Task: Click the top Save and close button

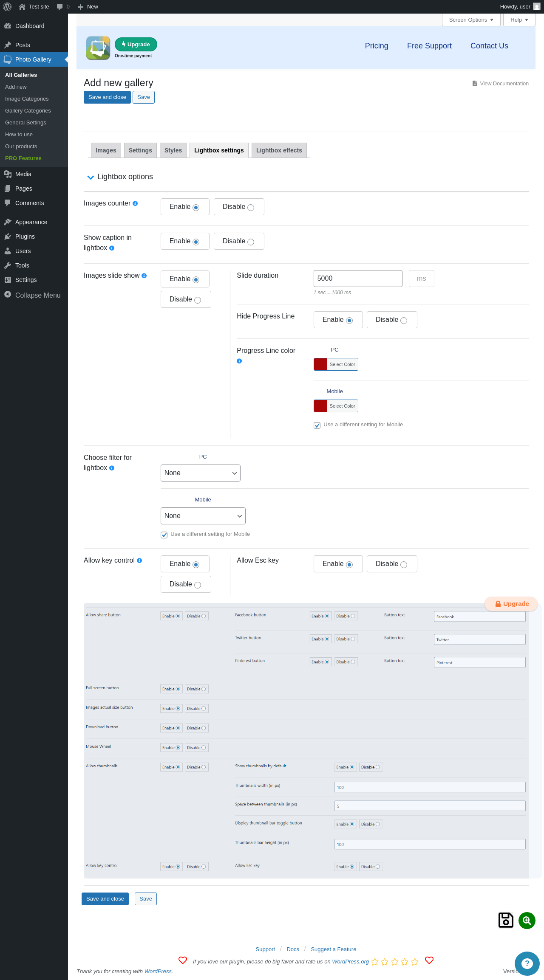Action: pyautogui.click(x=107, y=97)
